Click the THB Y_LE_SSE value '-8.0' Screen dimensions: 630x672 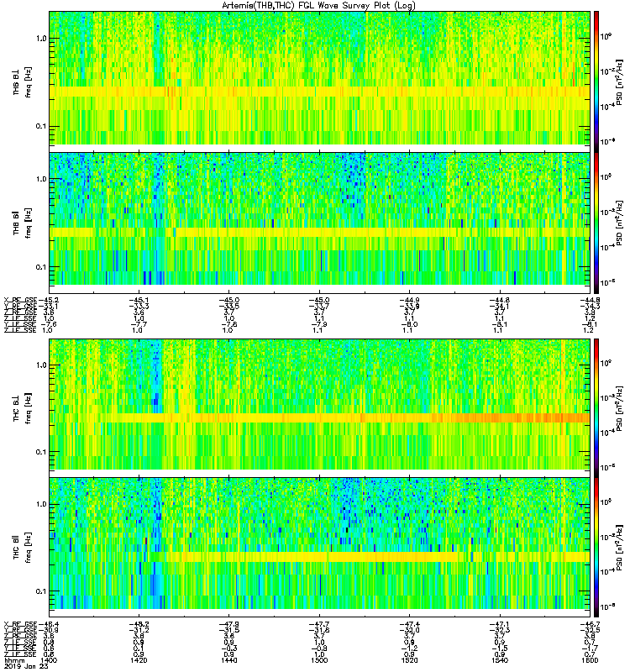410,324
